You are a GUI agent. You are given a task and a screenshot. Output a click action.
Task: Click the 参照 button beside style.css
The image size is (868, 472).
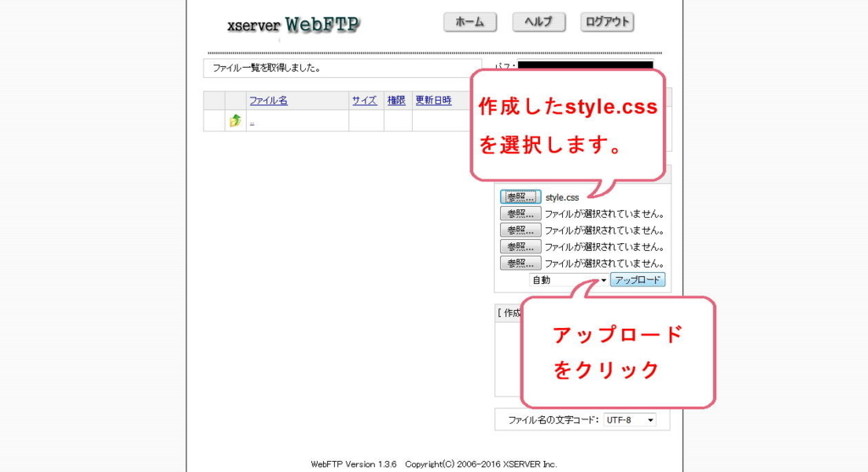pyautogui.click(x=520, y=197)
